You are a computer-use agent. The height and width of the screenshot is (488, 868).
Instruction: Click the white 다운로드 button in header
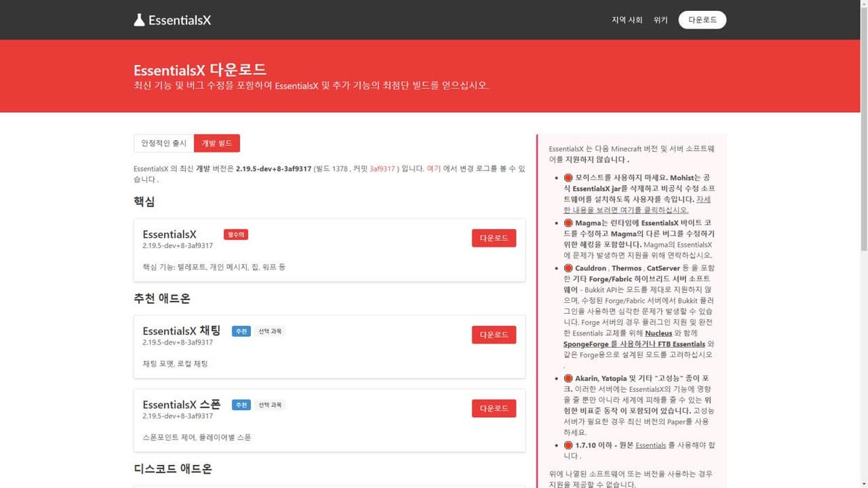(702, 20)
